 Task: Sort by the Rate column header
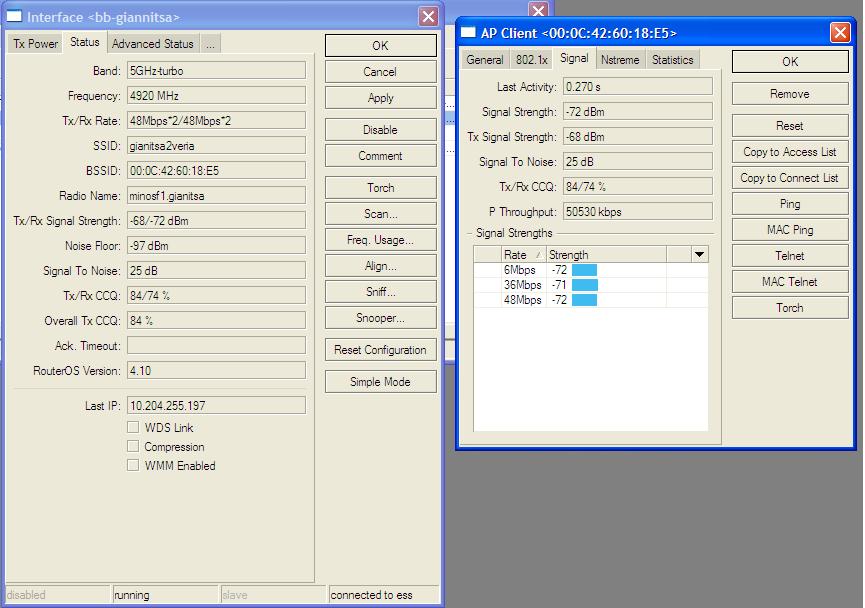523,254
